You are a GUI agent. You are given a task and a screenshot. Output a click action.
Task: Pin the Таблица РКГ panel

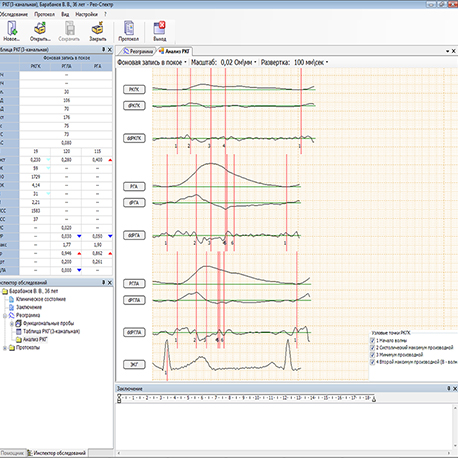(104, 49)
